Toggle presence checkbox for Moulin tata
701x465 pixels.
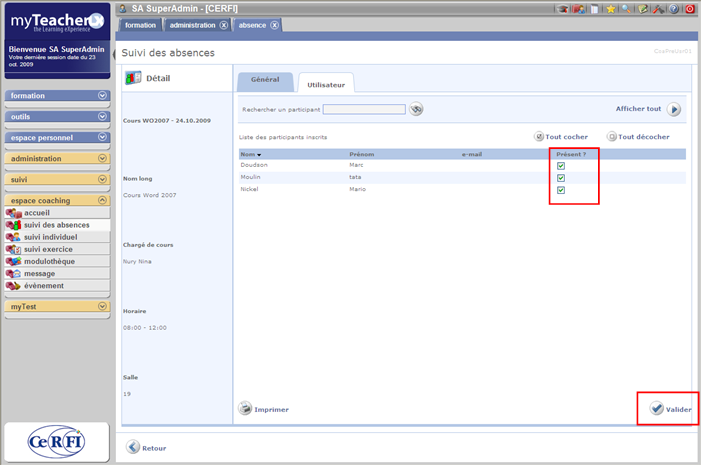561,178
